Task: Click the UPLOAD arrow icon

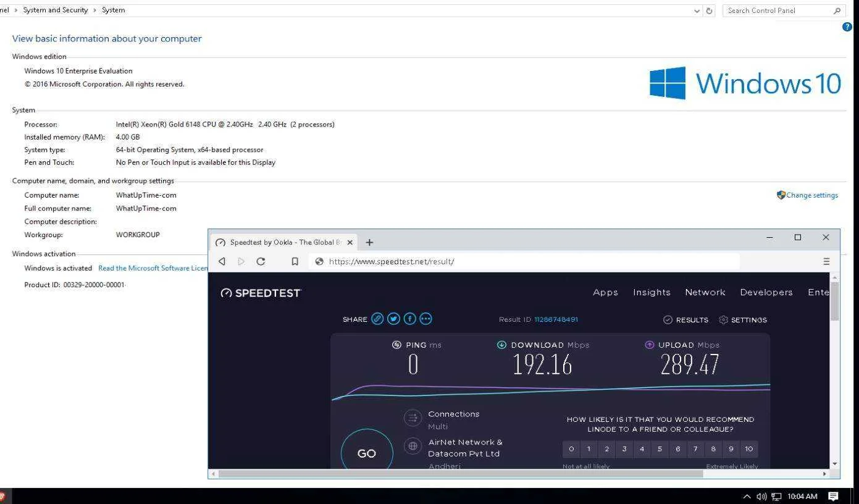Action: pyautogui.click(x=649, y=345)
